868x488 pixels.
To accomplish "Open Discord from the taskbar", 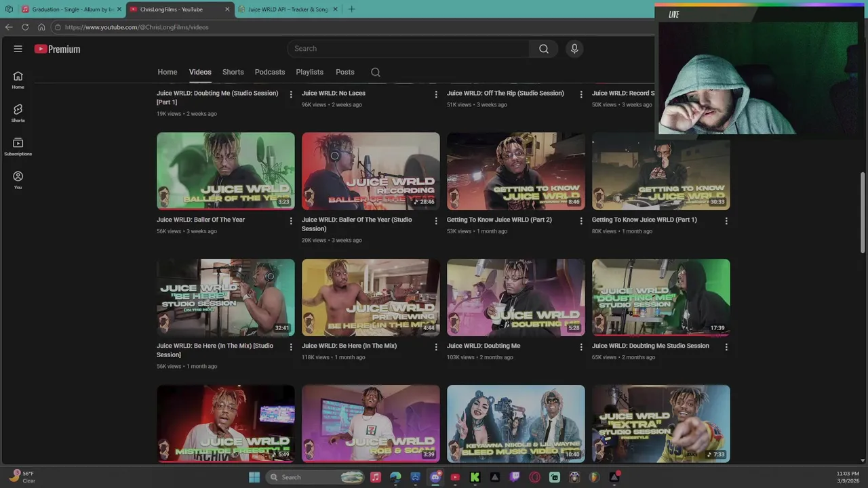I will 435,477.
